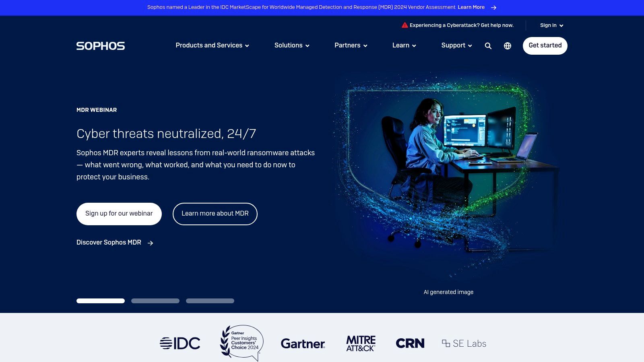This screenshot has height=362, width=644.
Task: Click the arrow beside Discover Sophos MDR
Action: pos(150,243)
